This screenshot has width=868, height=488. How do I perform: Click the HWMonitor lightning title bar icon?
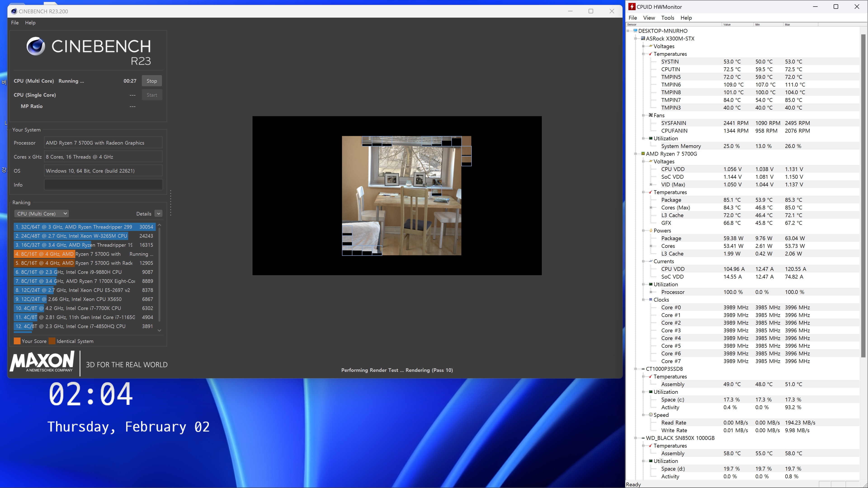coord(632,7)
